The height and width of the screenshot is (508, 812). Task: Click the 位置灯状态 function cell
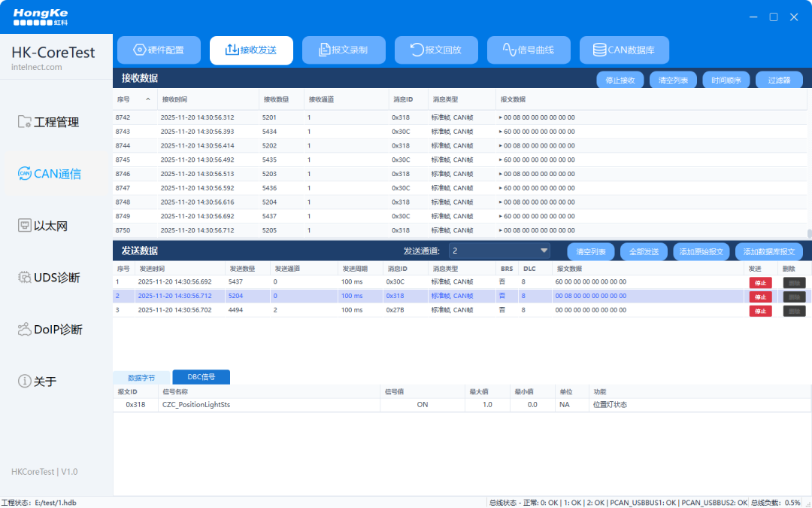click(610, 405)
